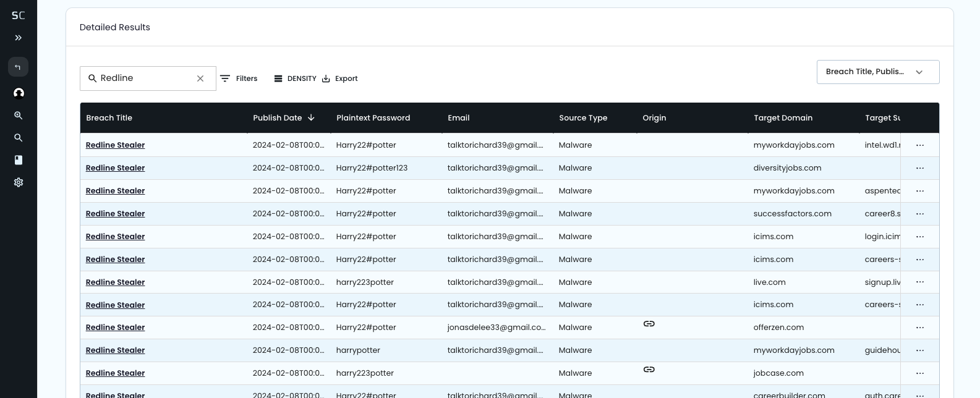Open row actions menu for diversityjobs.com
This screenshot has height=398, width=980.
(x=920, y=168)
